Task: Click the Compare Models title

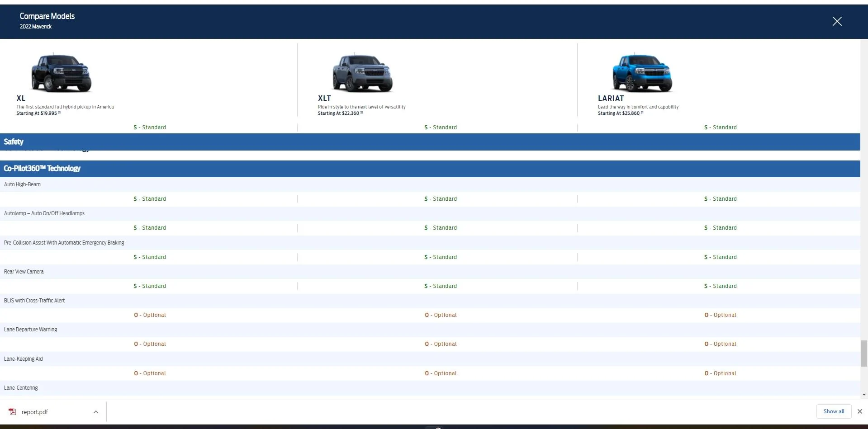Action: 47,16
